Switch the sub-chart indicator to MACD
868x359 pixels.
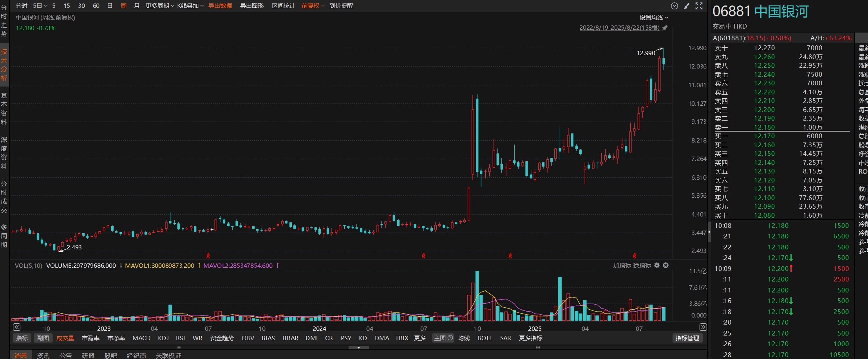point(141,338)
